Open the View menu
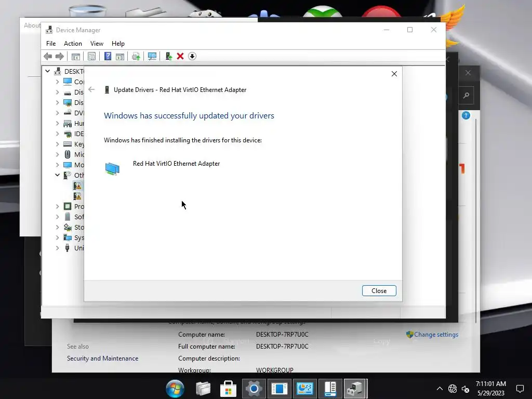 point(97,44)
